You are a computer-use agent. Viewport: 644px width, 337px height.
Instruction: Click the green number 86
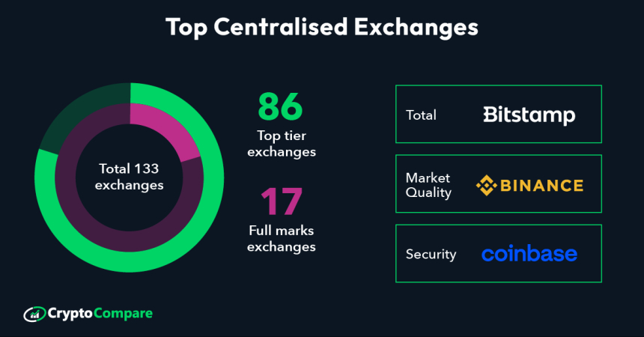coord(281,107)
